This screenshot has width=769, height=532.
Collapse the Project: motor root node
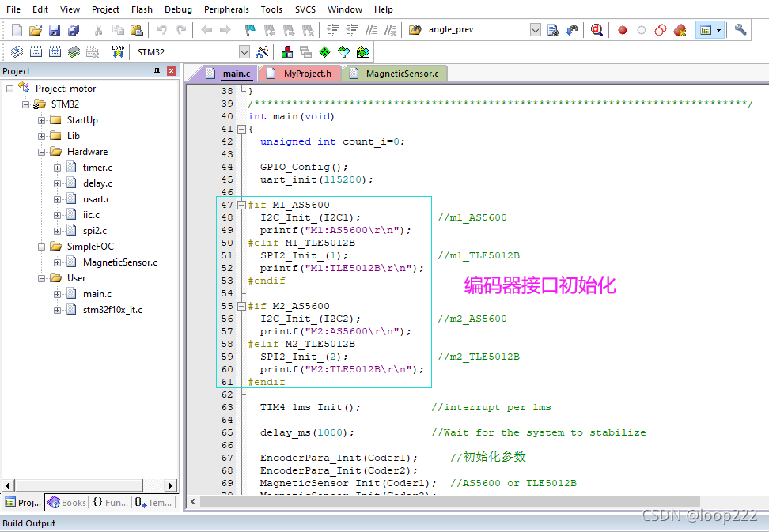(9, 89)
